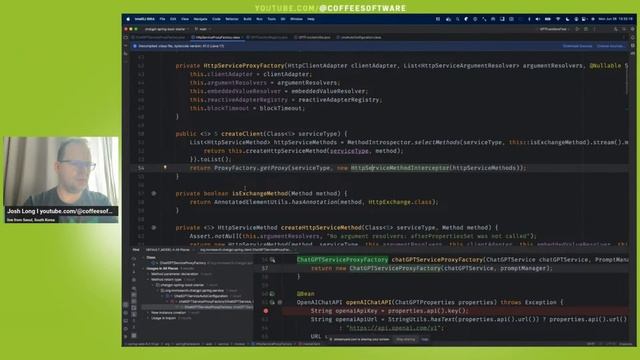The height and width of the screenshot is (360, 640).
Task: Click the editor vertical scrollbar
Action: click(628, 82)
